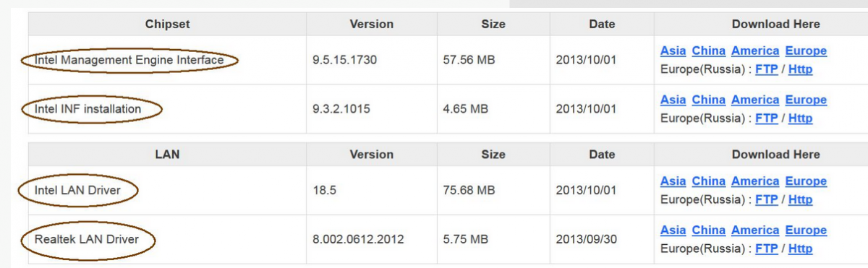This screenshot has width=868, height=268.
Task: Click FTP link for Realtek LAN Driver
Action: pos(766,248)
